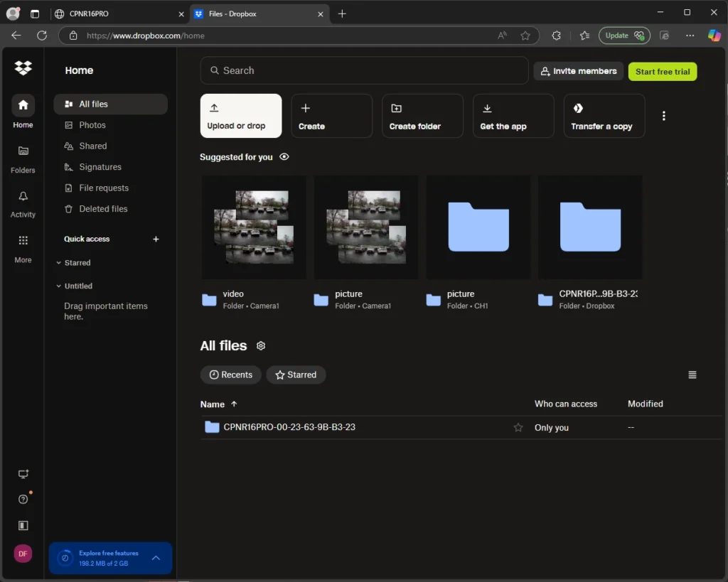
Task: Open CPNR16PRO-00-23-63-9B-B3-23 folder row
Action: tap(461, 428)
